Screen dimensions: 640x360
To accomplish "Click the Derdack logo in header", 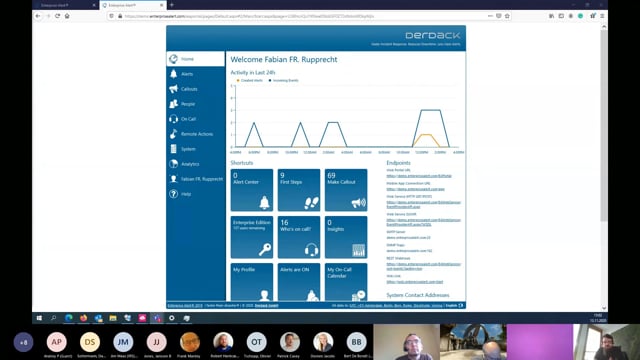I will pos(433,36).
